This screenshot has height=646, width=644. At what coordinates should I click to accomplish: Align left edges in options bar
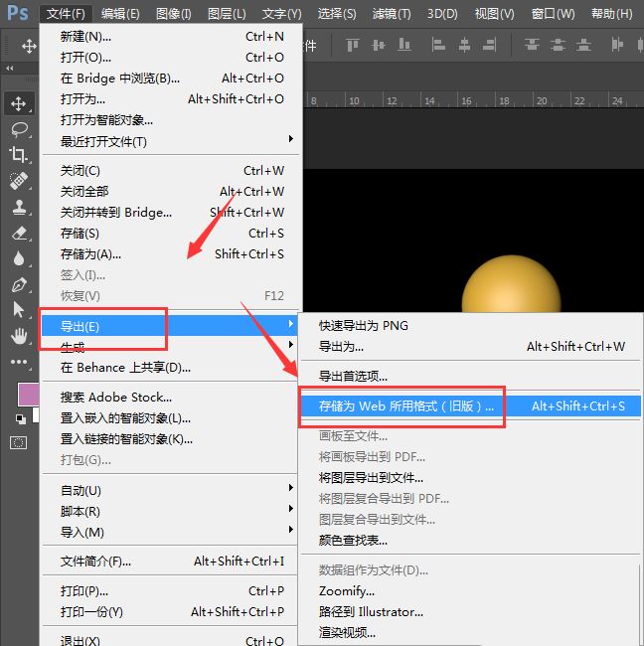pos(438,45)
